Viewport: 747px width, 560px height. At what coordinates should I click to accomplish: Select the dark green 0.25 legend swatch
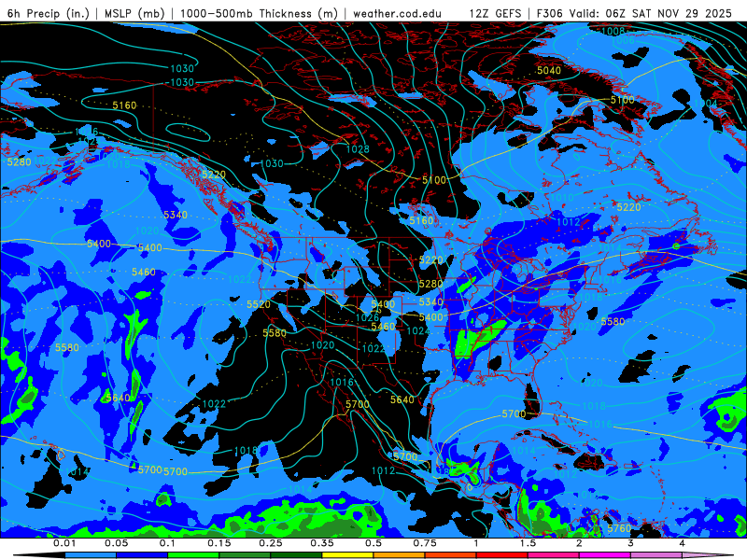click(x=296, y=555)
